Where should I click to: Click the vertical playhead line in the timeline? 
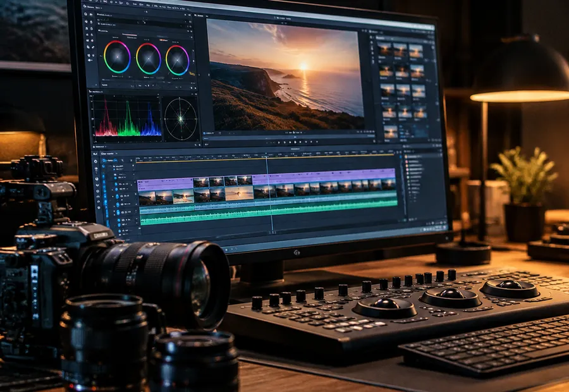(269, 193)
